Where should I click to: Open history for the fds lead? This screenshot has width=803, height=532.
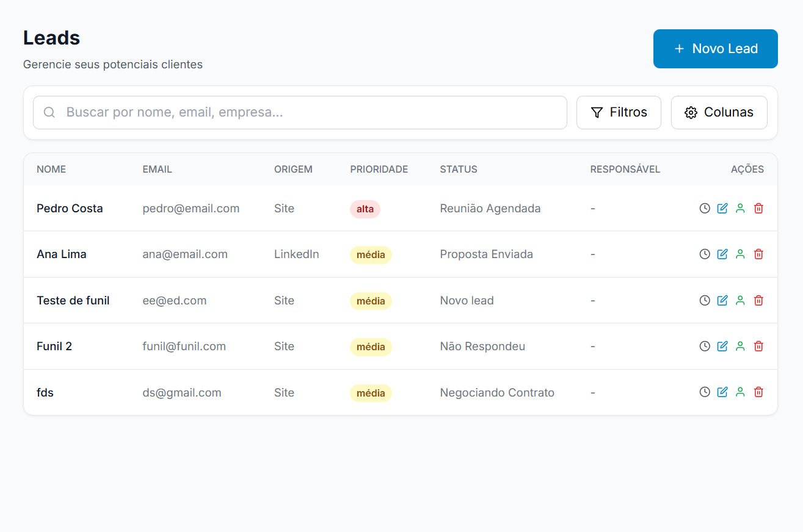click(x=704, y=392)
